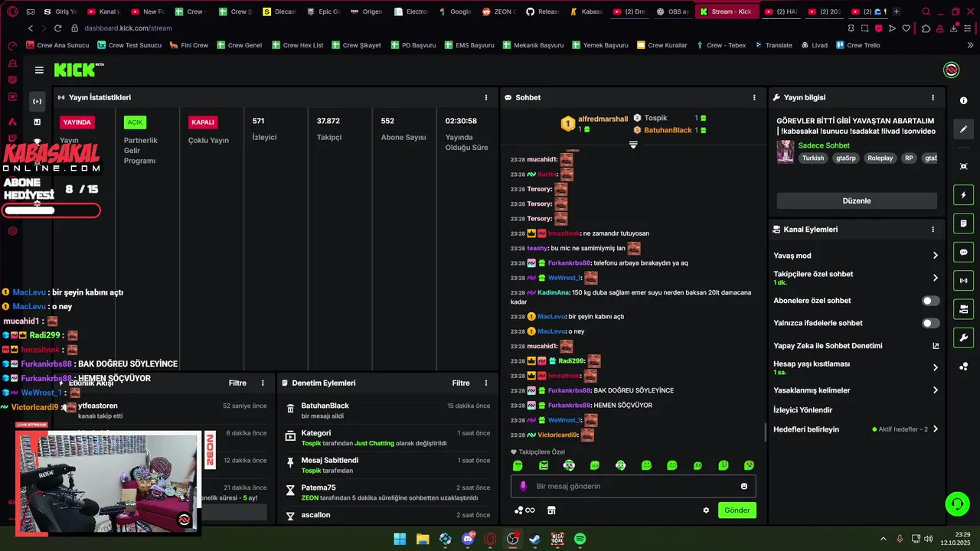
Task: Click the chat bubble icon in right sidebar
Action: (x=963, y=253)
